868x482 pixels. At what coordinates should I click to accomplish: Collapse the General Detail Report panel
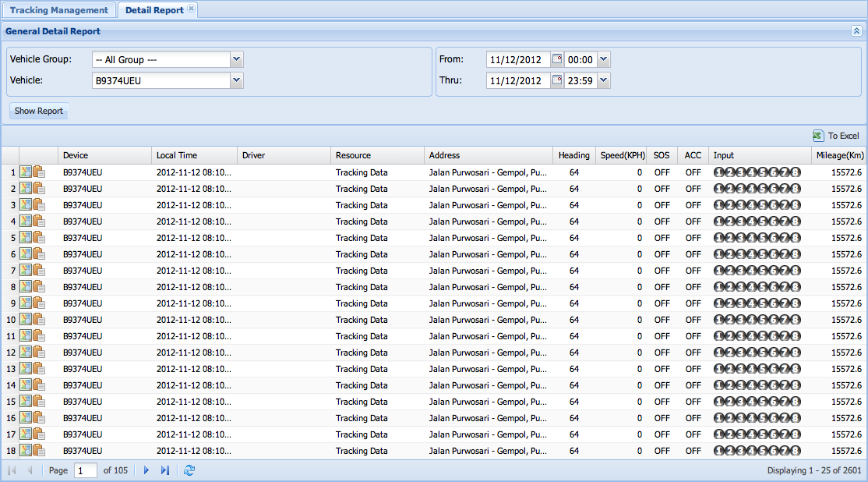pyautogui.click(x=856, y=31)
